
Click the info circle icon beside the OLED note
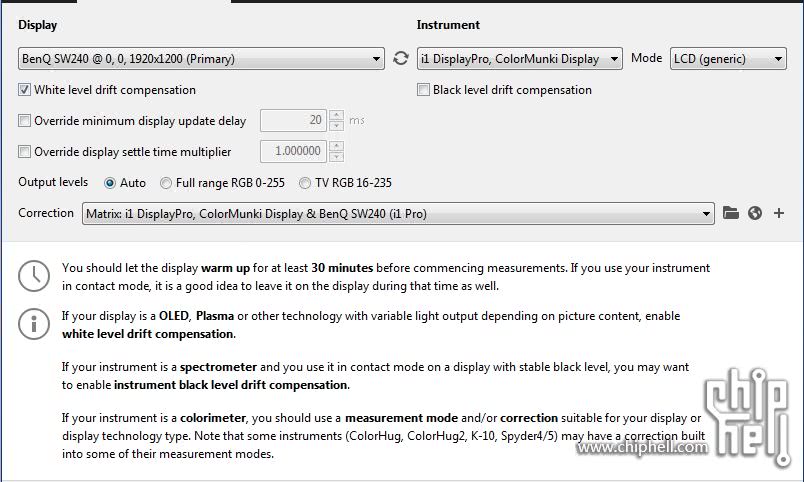tap(35, 323)
